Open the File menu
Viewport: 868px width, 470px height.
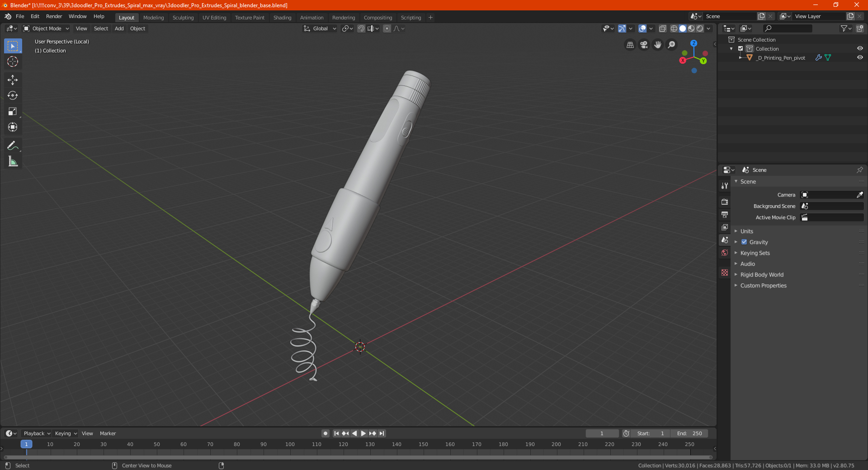pos(20,16)
